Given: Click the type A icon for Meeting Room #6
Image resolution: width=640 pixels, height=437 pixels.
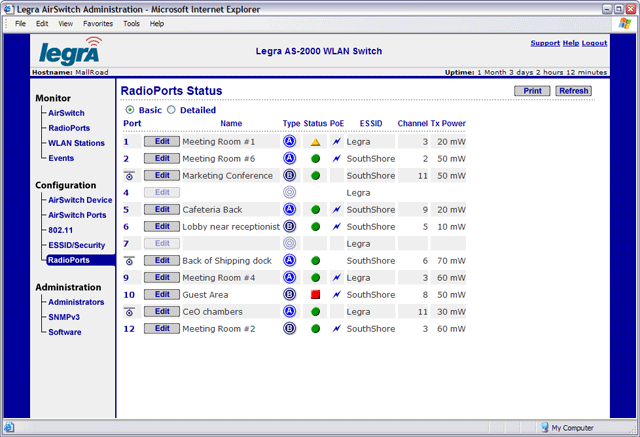Looking at the screenshot, I should click(289, 158).
